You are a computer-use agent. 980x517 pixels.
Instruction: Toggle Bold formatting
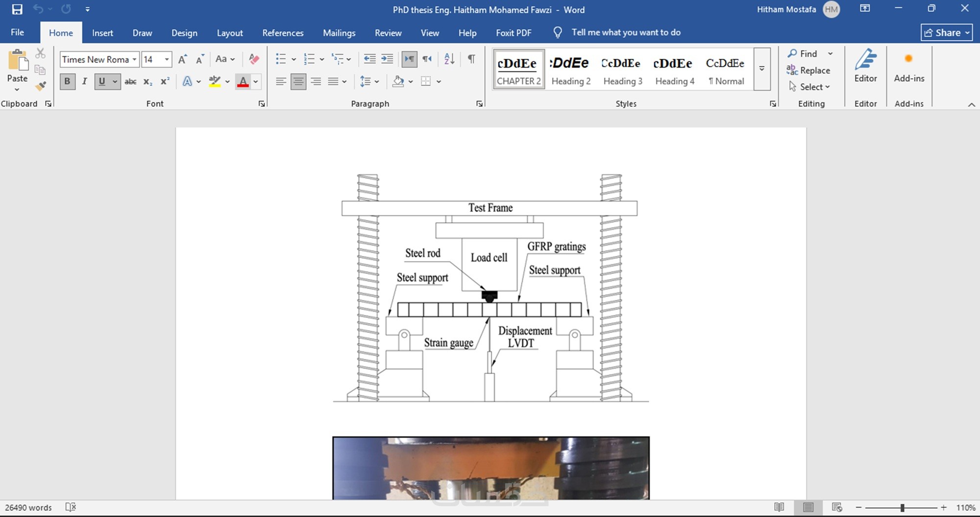67,82
